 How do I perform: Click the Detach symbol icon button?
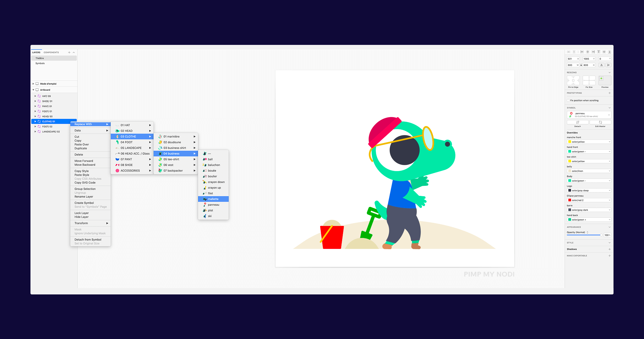click(577, 122)
